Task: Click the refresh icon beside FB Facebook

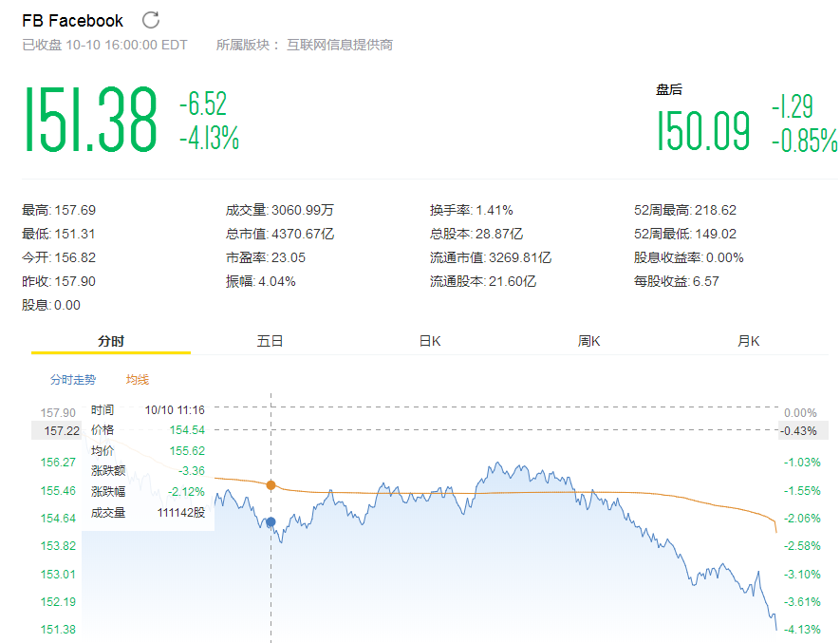Action: coord(151,20)
